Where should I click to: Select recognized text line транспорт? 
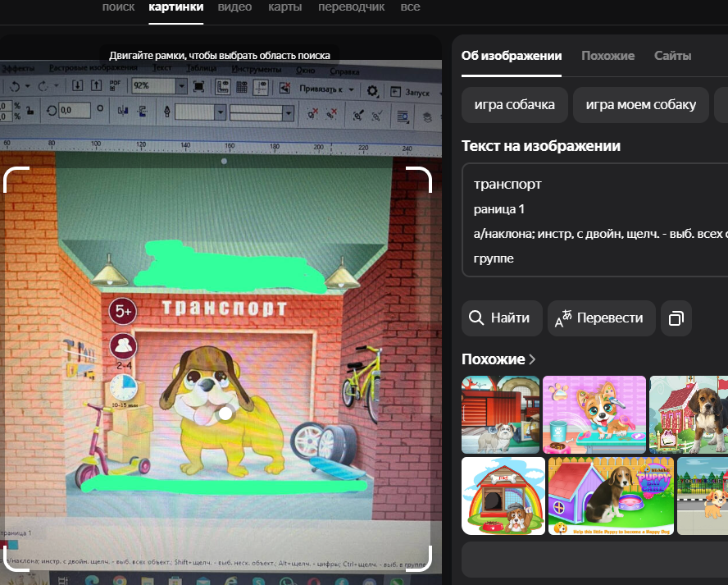pos(507,185)
